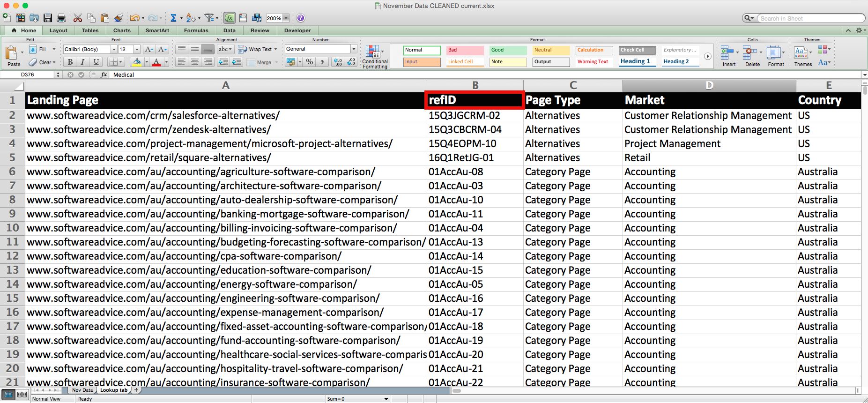
Task: Open the Nov Data sheet tab
Action: coord(82,390)
